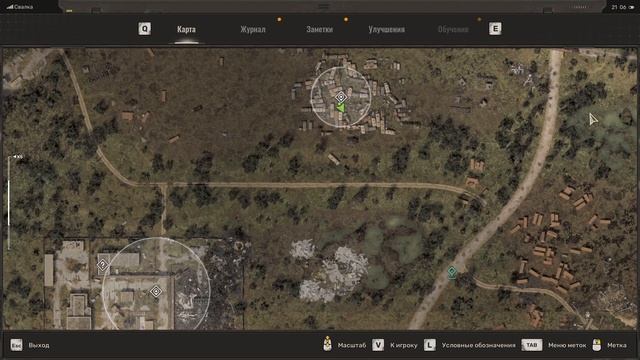Switch to the Карта tab
This screenshot has height=360, width=640.
pos(186,29)
